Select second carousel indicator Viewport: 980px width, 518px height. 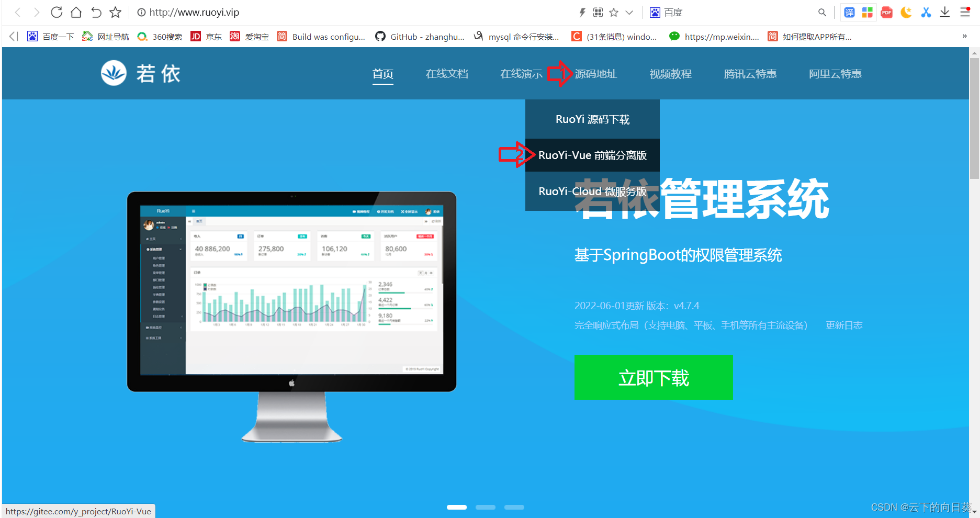coord(486,507)
